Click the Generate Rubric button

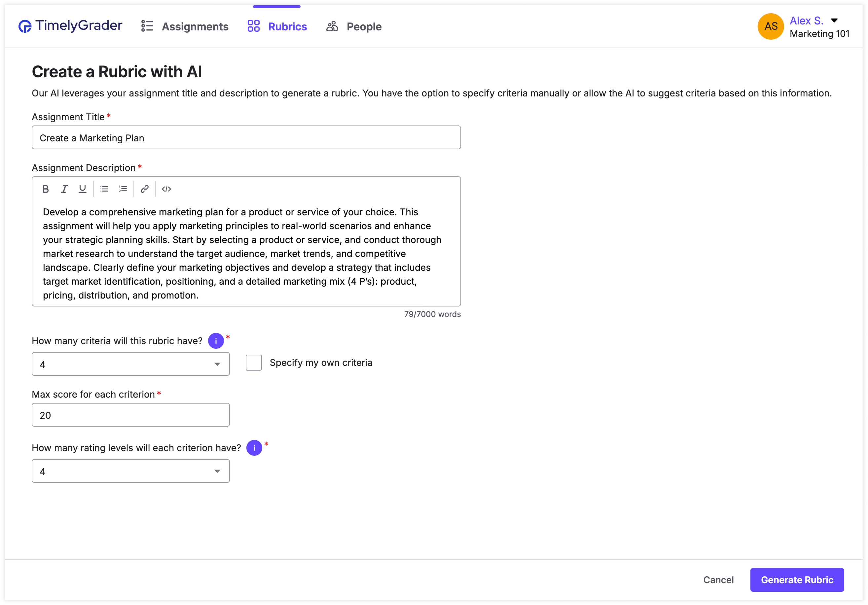pyautogui.click(x=797, y=580)
